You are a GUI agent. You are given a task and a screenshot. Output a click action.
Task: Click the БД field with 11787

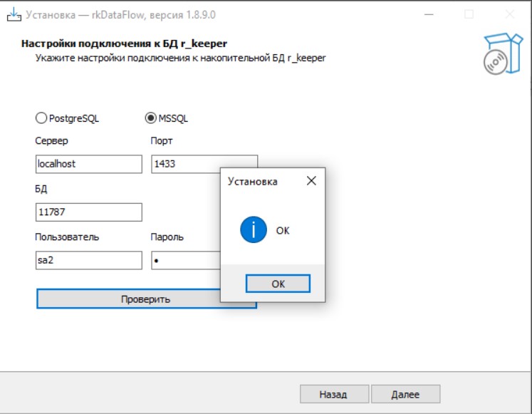coord(88,212)
